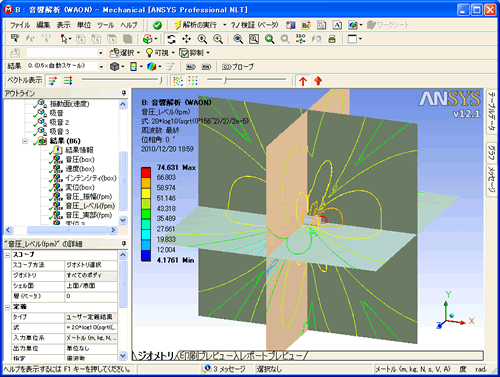Click the green checkmark toolbar icon

point(157,25)
